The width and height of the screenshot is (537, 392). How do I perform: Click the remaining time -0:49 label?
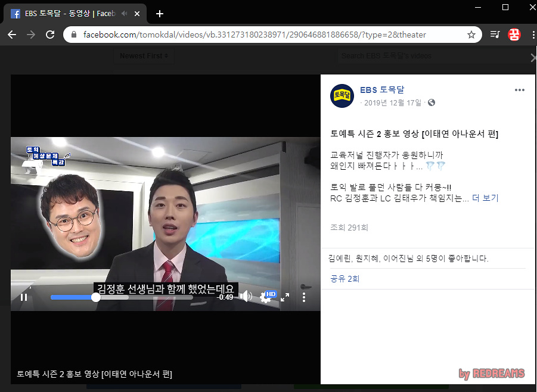tap(225, 297)
